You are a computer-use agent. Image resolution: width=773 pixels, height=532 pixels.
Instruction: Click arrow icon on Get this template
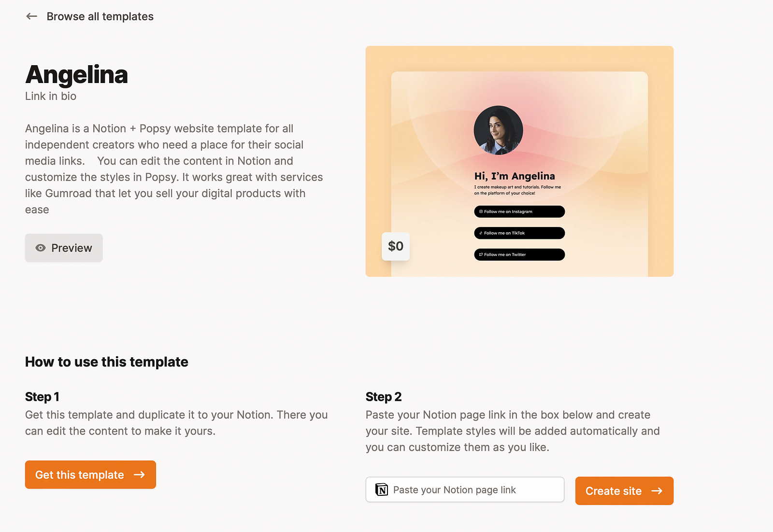140,475
